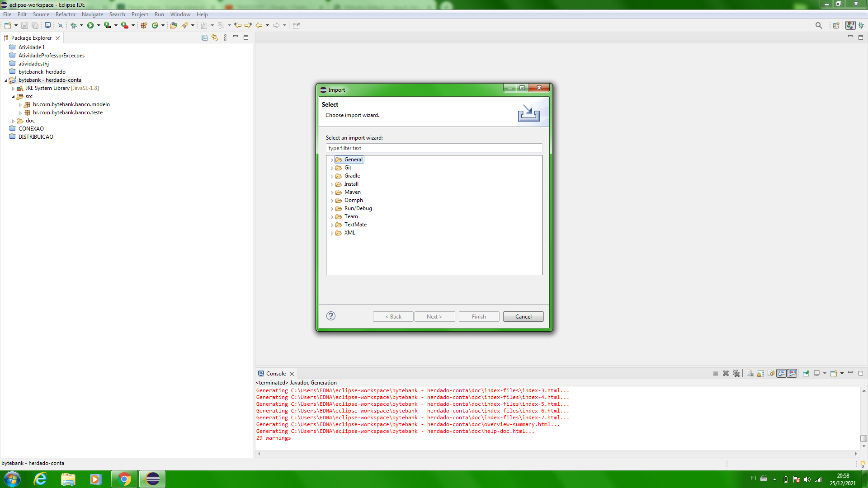The image size is (868, 488).
Task: Expand the Run/Debug import category
Action: (x=332, y=209)
